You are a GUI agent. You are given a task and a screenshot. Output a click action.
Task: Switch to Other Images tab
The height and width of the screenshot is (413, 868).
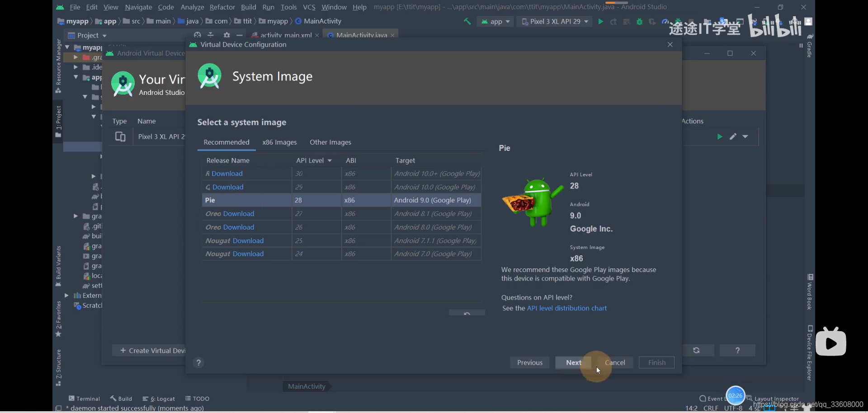[330, 142]
